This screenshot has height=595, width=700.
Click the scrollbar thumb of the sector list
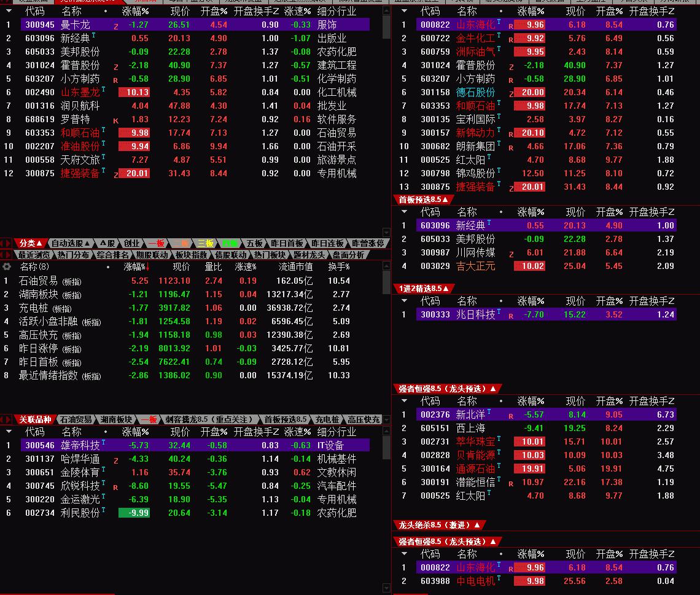point(387,282)
